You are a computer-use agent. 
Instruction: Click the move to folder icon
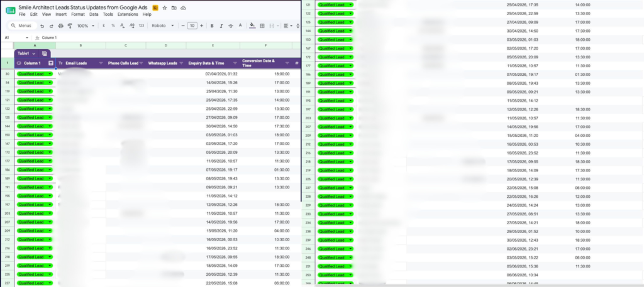coord(174,8)
